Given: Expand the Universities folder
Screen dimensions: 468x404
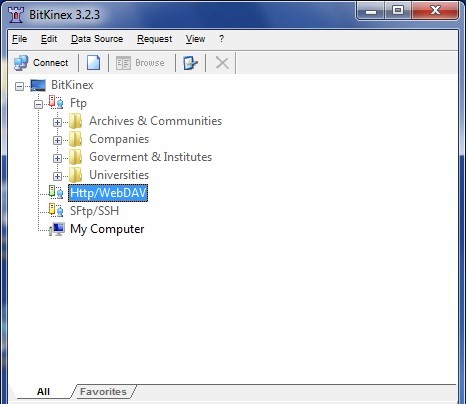Looking at the screenshot, I should pos(57,176).
